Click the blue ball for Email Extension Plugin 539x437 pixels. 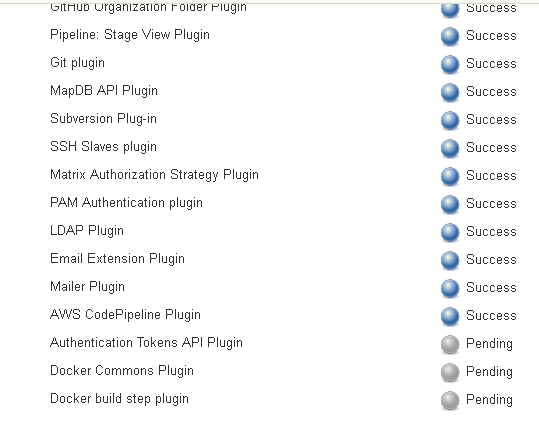450,260
